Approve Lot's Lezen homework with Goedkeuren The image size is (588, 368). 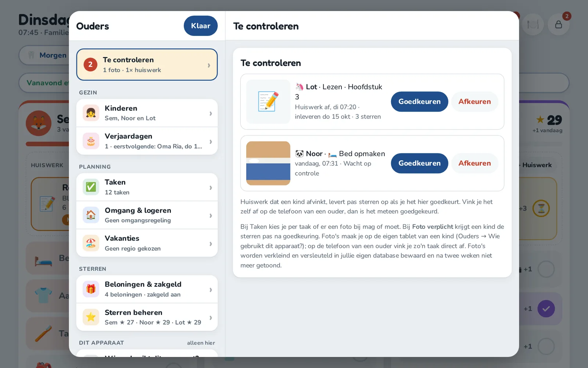tap(419, 102)
